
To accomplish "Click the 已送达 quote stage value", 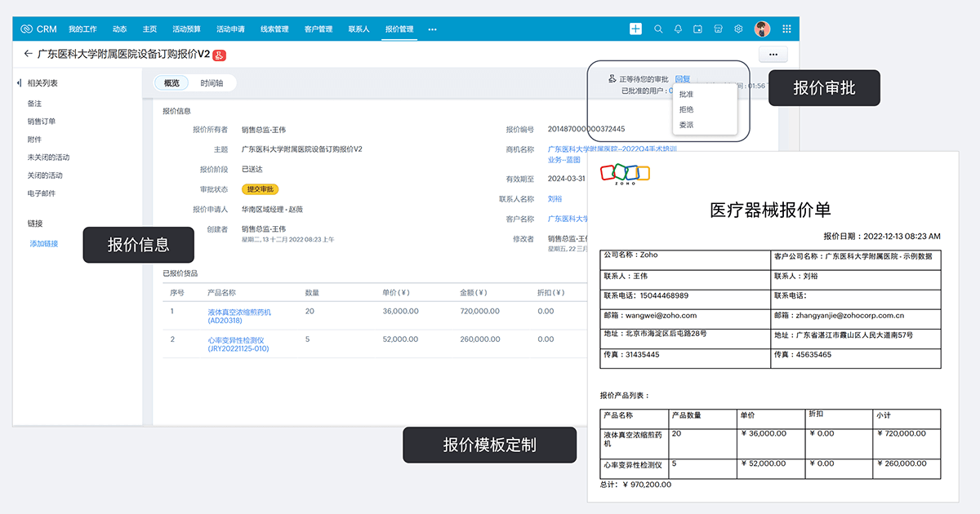I will (x=253, y=169).
